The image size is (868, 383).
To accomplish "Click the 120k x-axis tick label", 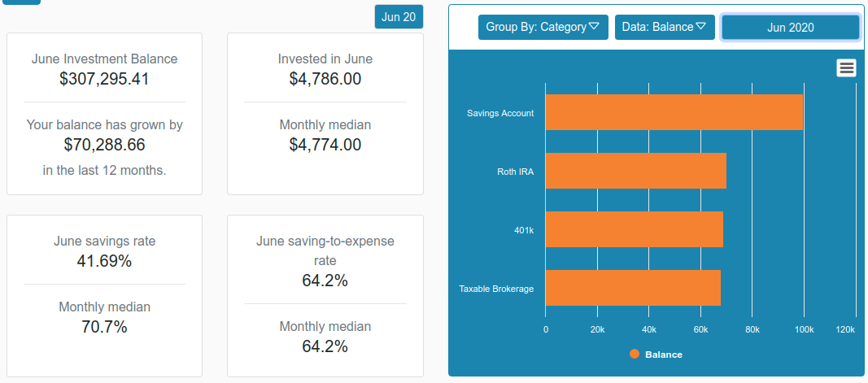I will [x=844, y=330].
